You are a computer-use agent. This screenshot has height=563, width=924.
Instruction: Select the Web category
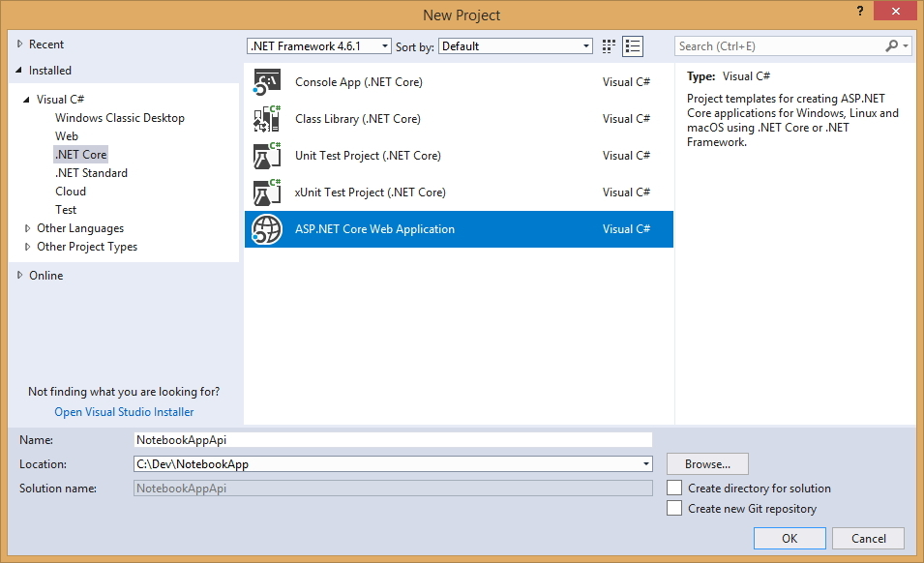[x=67, y=136]
